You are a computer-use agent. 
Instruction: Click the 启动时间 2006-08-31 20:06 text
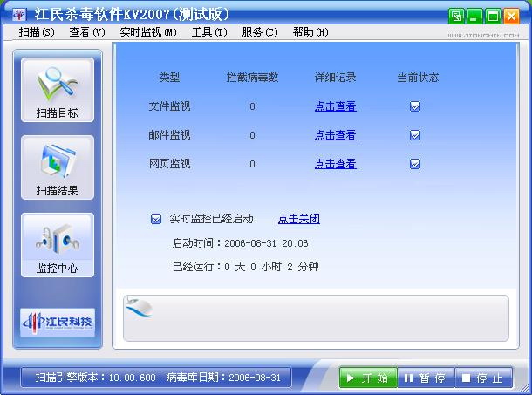pos(240,243)
